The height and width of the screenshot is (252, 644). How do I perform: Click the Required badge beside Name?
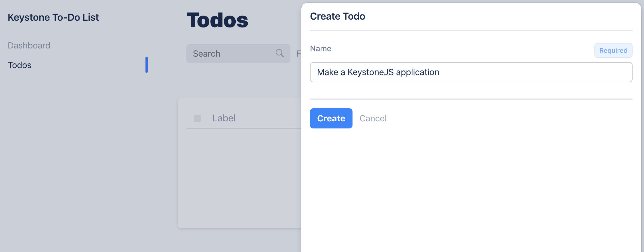[x=613, y=50]
